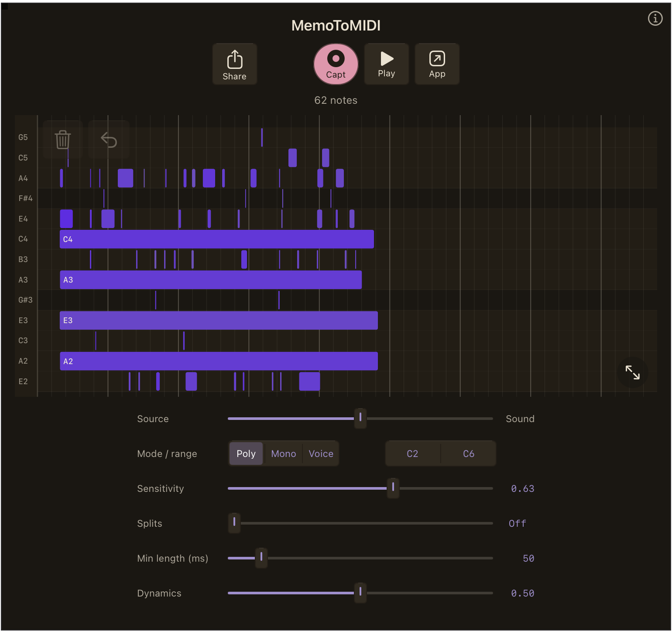Click the Mode / range label

tap(167, 454)
